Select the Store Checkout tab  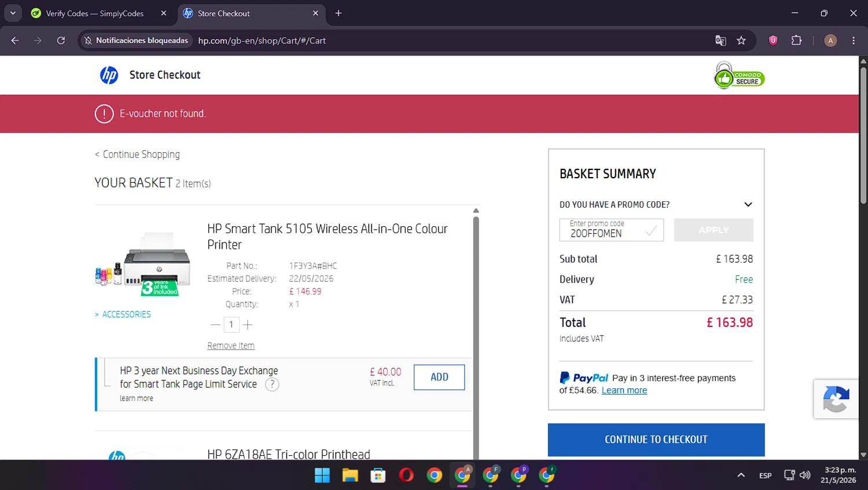(251, 13)
